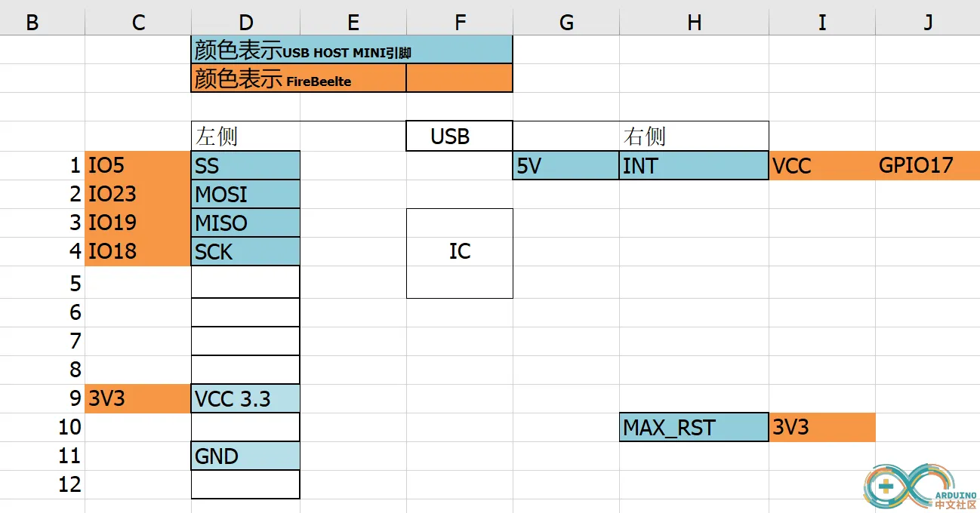The width and height of the screenshot is (980, 513).
Task: Click the VCC 3.3 cell
Action: click(x=245, y=398)
